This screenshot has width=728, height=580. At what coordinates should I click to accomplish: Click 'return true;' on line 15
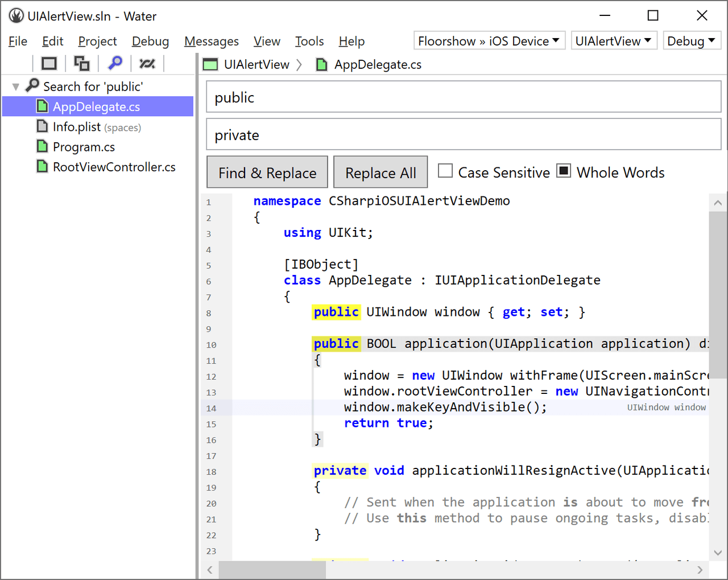(388, 423)
